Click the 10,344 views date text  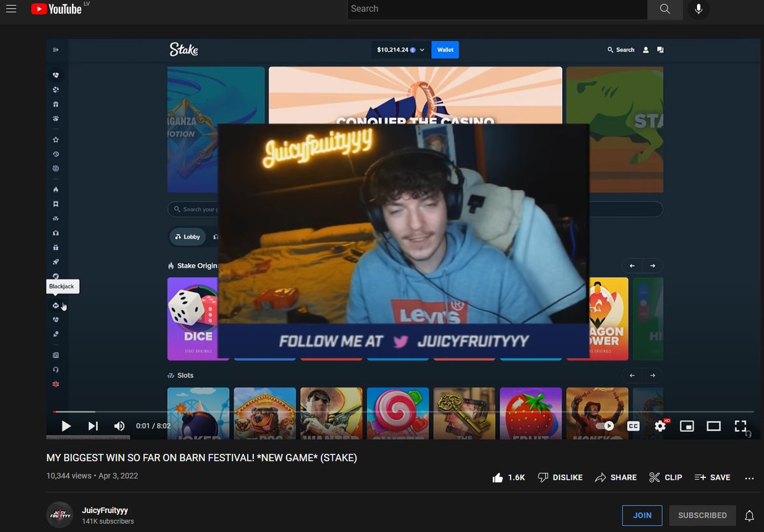pyautogui.click(x=92, y=475)
